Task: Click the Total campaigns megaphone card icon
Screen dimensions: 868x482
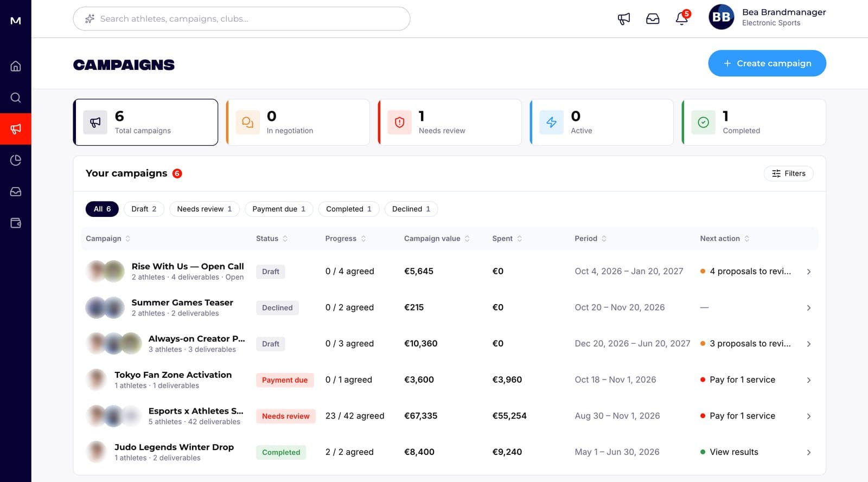Action: [95, 123]
